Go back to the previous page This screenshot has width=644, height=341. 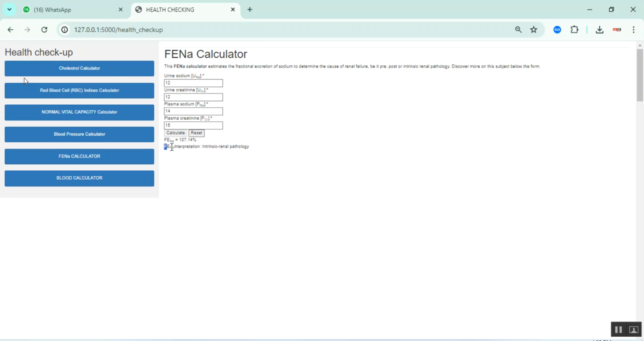tap(10, 30)
